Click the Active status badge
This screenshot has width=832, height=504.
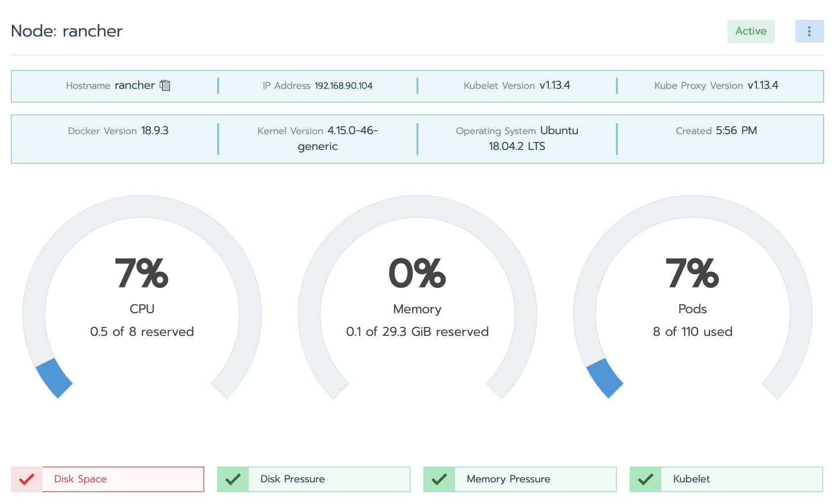pyautogui.click(x=751, y=31)
